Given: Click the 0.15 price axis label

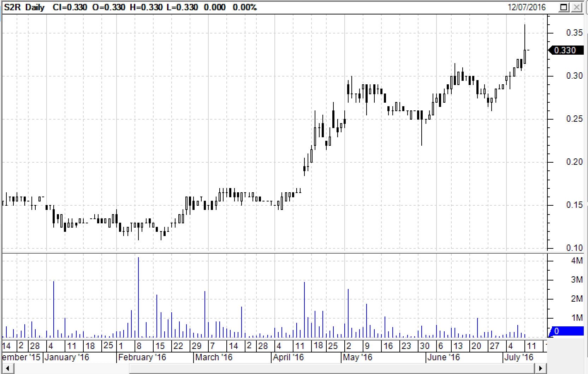Looking at the screenshot, I should 574,205.
